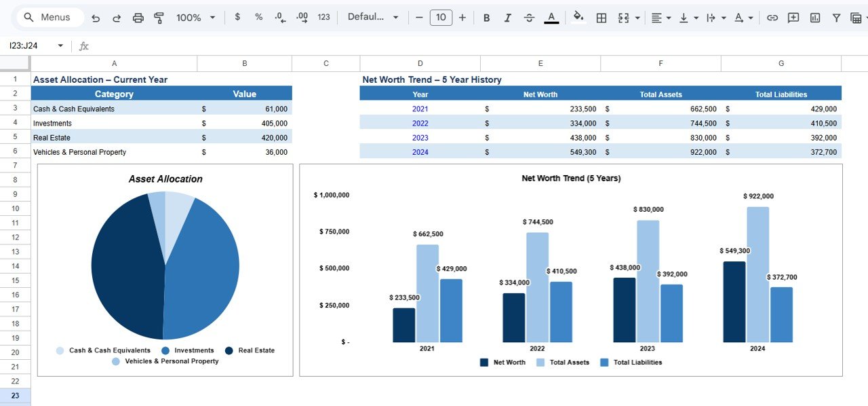Image resolution: width=868 pixels, height=406 pixels.
Task: Insert a comment
Action: pyautogui.click(x=793, y=17)
